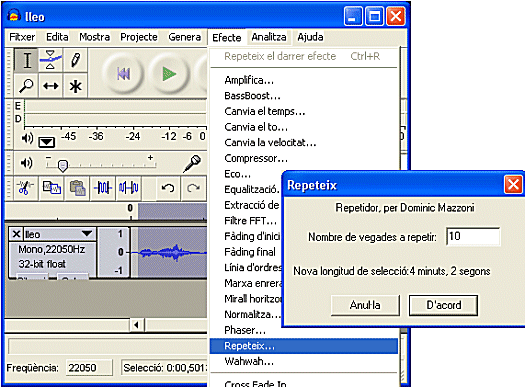Click the Efecte menu

click(x=227, y=37)
